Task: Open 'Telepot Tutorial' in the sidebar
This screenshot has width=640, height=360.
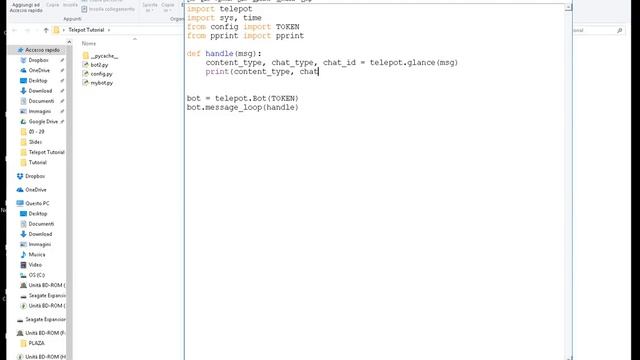Action: [x=42, y=152]
